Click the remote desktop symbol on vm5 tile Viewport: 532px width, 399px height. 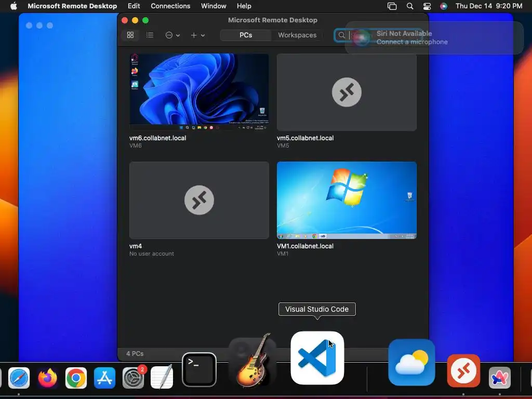[x=347, y=92]
